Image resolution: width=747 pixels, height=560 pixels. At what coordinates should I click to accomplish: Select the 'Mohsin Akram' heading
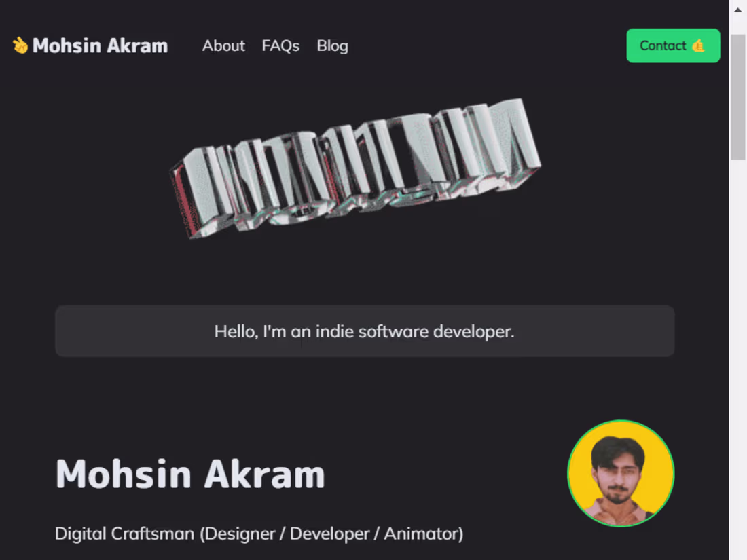tap(190, 474)
